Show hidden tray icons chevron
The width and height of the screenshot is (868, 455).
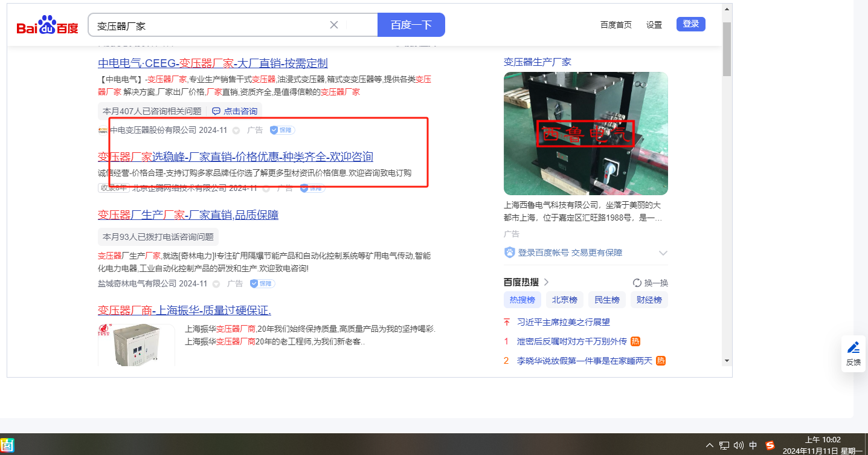(x=710, y=445)
